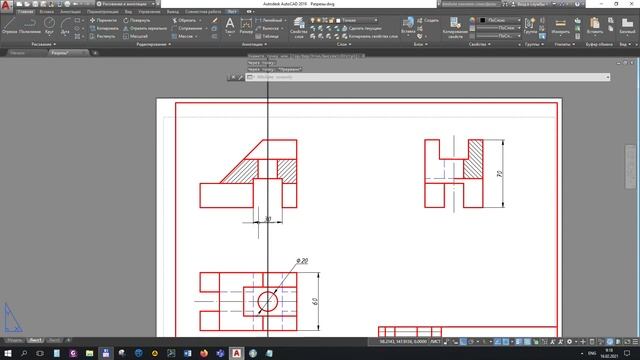Click the object color black swatch
Screen dimensions: 640x360
482,20
